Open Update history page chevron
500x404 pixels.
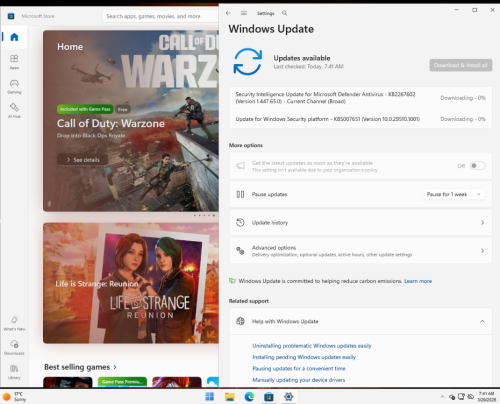[x=482, y=222]
